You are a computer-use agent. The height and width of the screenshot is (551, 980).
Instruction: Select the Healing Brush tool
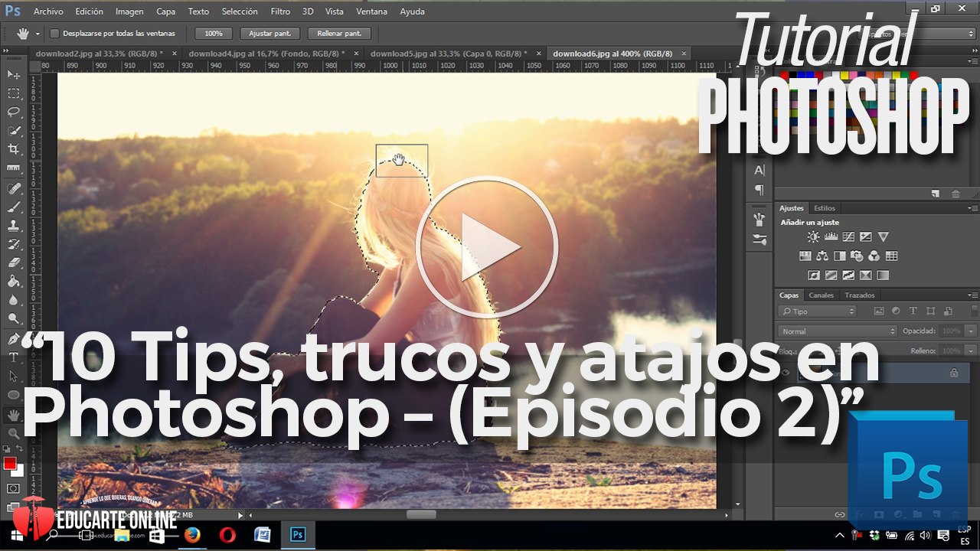(14, 188)
